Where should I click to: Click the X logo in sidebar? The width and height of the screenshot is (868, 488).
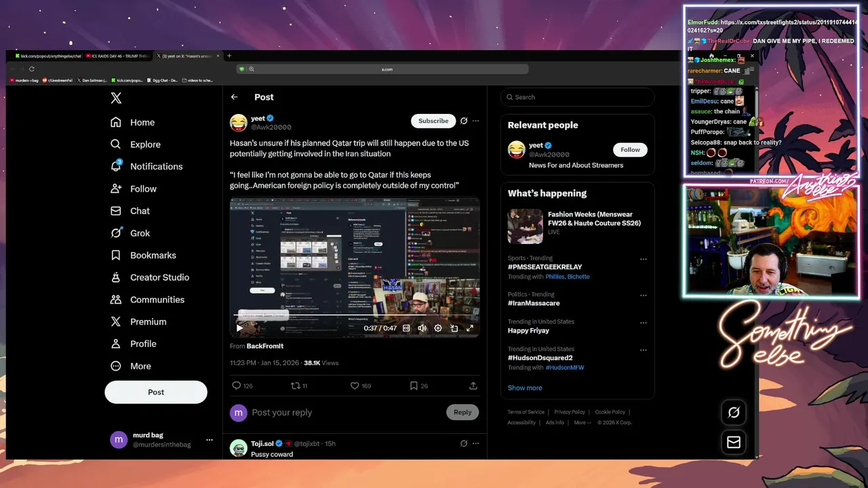pyautogui.click(x=116, y=98)
